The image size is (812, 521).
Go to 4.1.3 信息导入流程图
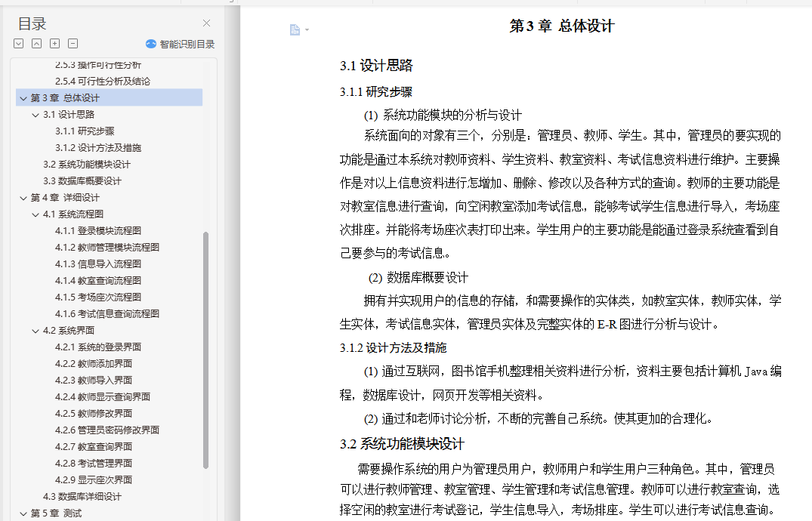tap(98, 264)
